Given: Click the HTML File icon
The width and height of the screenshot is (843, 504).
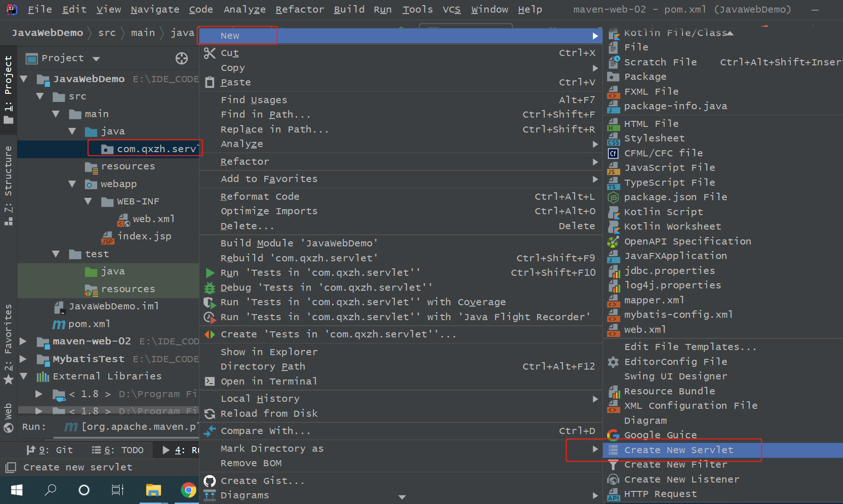Looking at the screenshot, I should pyautogui.click(x=613, y=124).
